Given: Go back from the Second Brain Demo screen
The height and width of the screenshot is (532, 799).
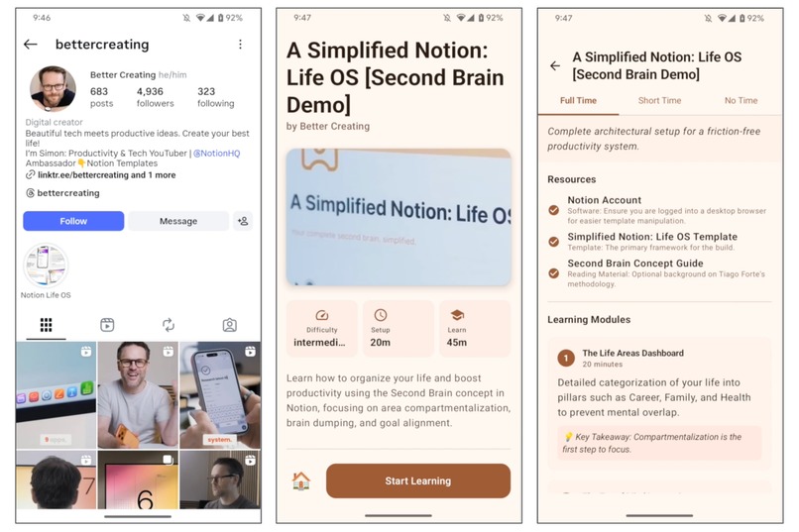Looking at the screenshot, I should 555,65.
